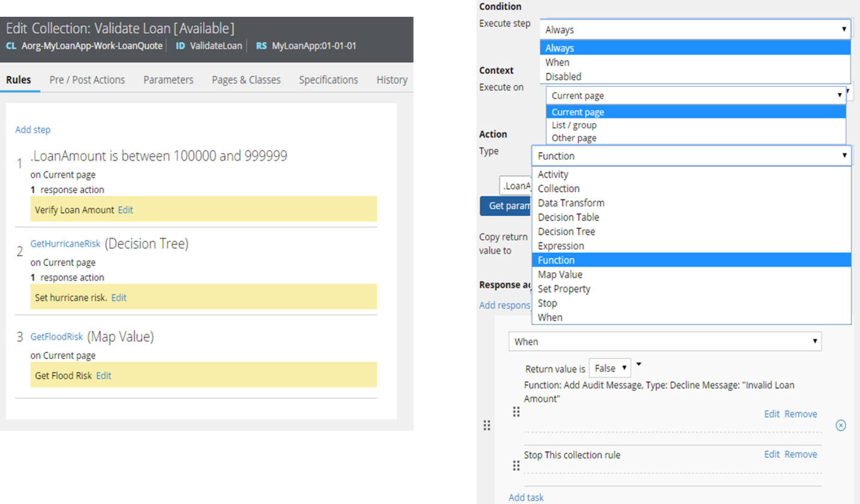Click drag handle beside Add Audit Message task

click(516, 411)
